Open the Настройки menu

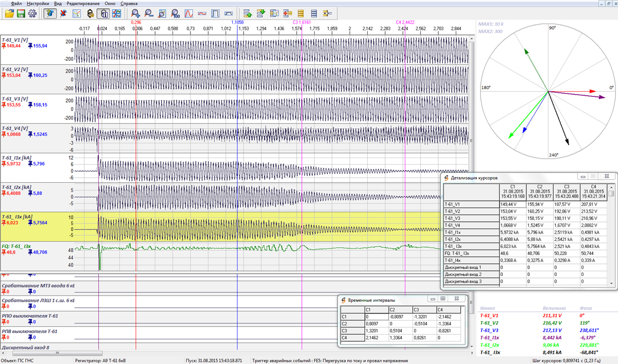pos(38,3)
